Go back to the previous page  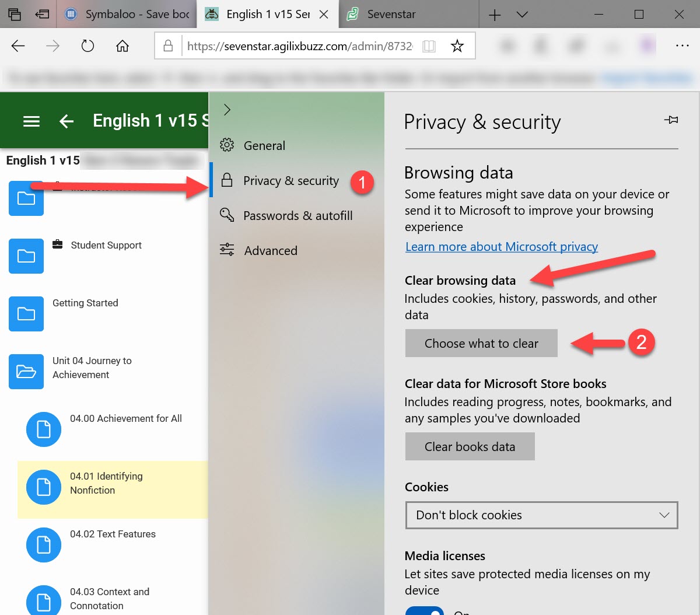(18, 46)
